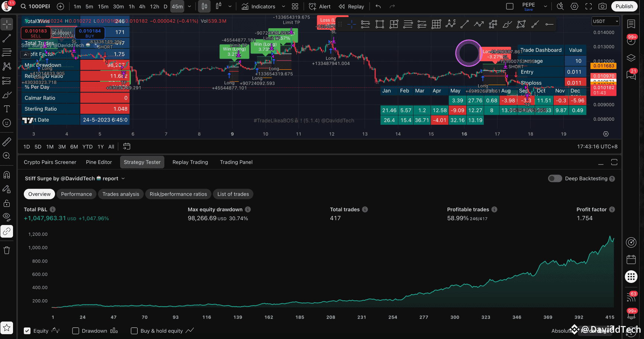Open the Trading Panel tab
The image size is (644, 339).
point(236,162)
